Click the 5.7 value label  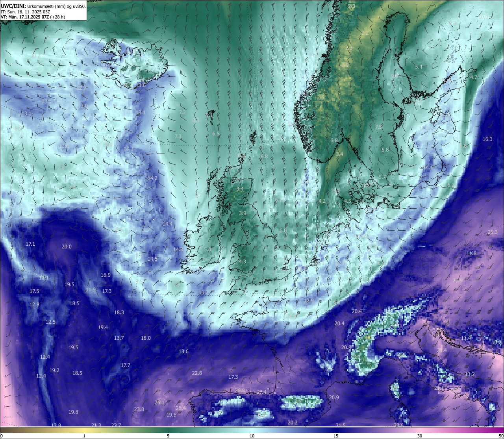(x=382, y=177)
